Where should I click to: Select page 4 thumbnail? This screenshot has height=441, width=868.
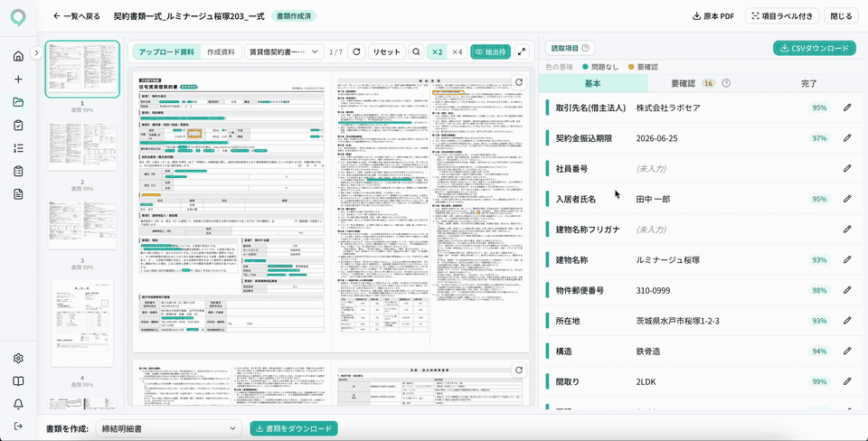click(82, 324)
